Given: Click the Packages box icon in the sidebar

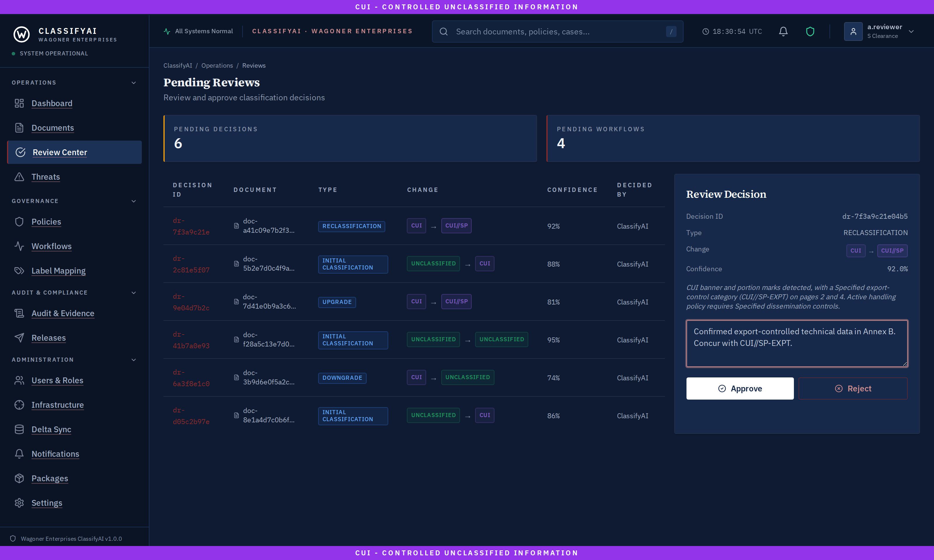Looking at the screenshot, I should tap(19, 479).
